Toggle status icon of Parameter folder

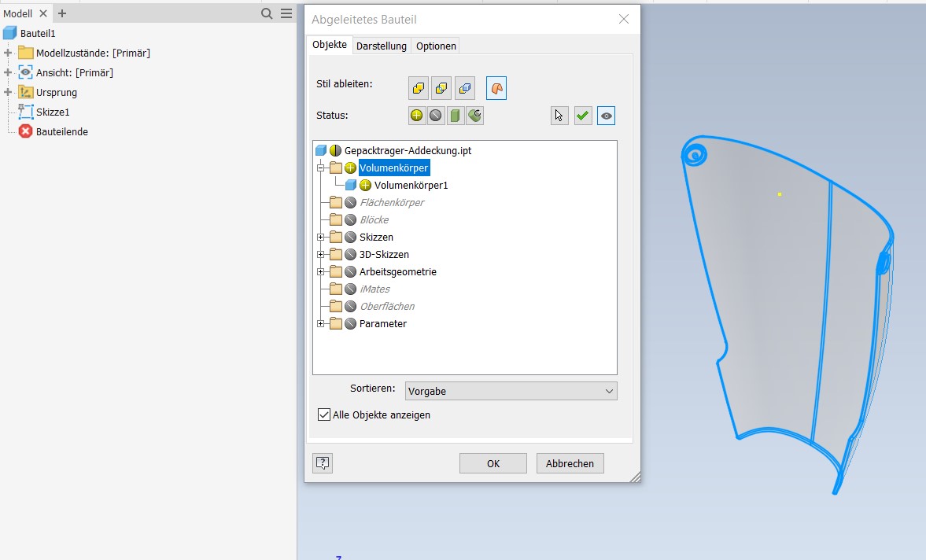click(350, 324)
